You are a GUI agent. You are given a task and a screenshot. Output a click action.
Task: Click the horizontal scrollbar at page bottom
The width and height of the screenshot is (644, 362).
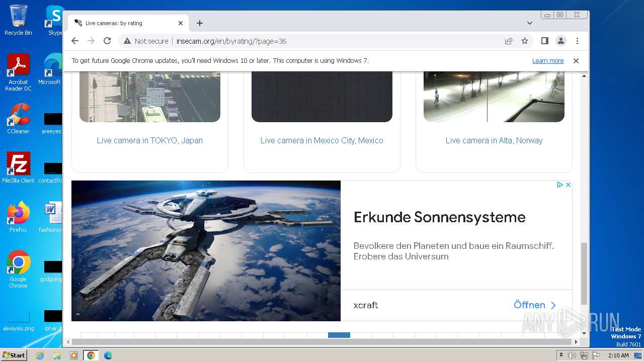coord(322,342)
